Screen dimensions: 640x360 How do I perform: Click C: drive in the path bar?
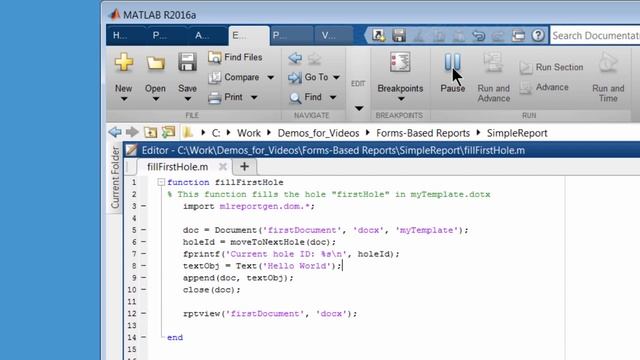[216, 133]
